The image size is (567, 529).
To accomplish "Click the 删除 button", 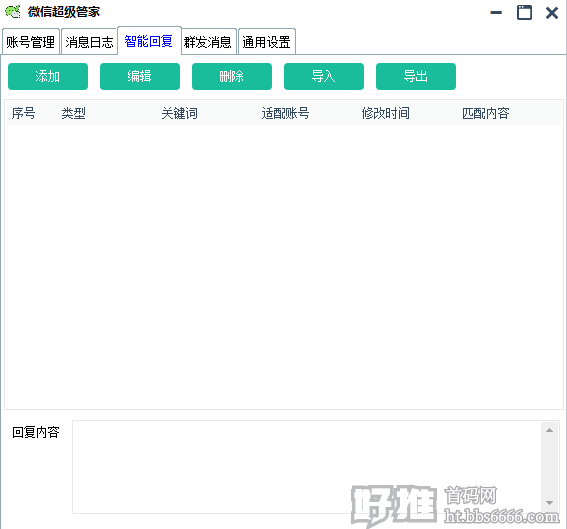I will point(232,76).
